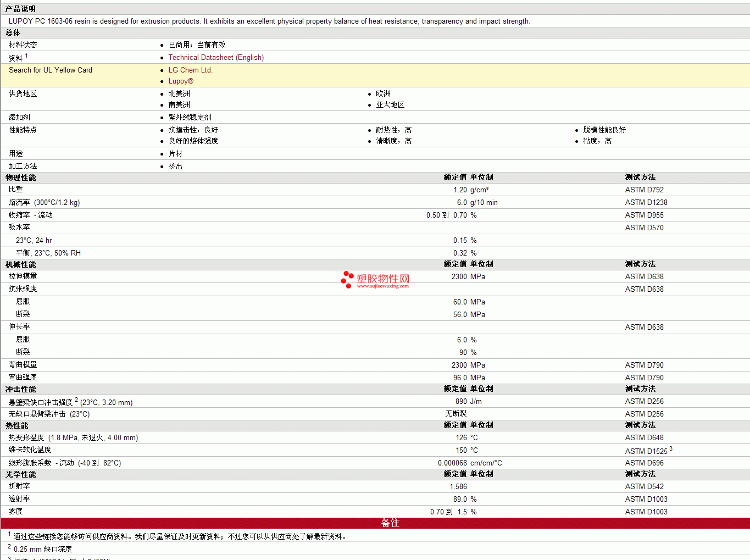Viewport: 750px width, 560px height.
Task: Click the 90 % break elongation value
Action: 468,352
